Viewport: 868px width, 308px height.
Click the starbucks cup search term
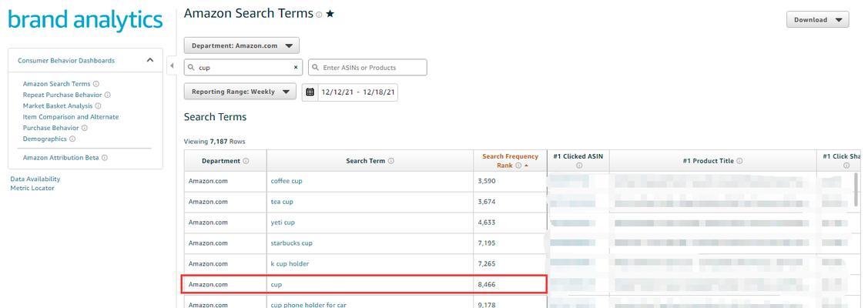point(292,243)
